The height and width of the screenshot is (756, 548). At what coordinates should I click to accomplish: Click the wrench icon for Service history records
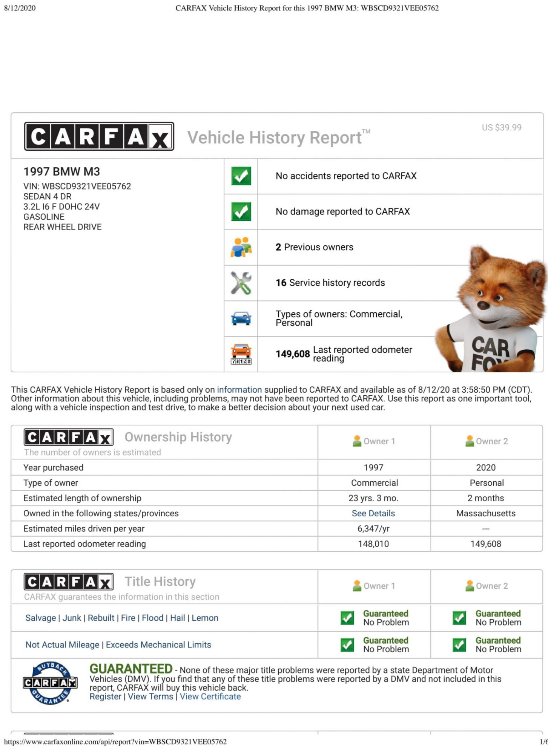[241, 283]
